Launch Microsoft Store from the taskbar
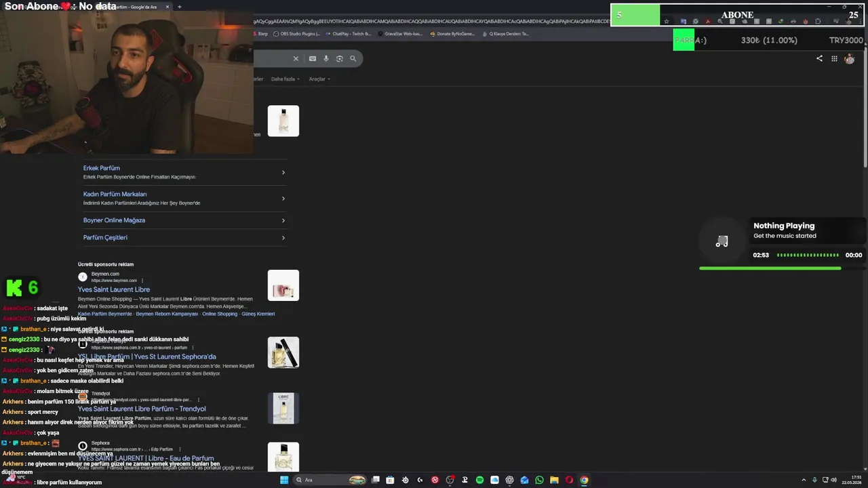 tap(390, 480)
